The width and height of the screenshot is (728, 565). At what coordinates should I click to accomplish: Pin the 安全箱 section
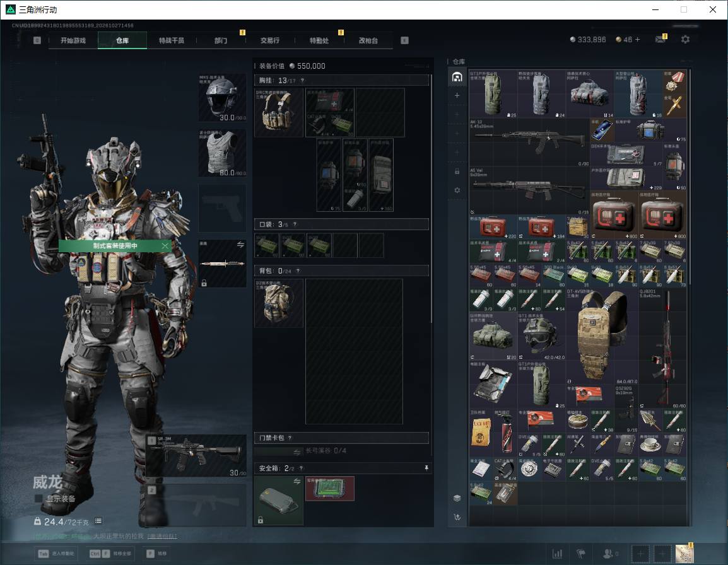pyautogui.click(x=426, y=468)
